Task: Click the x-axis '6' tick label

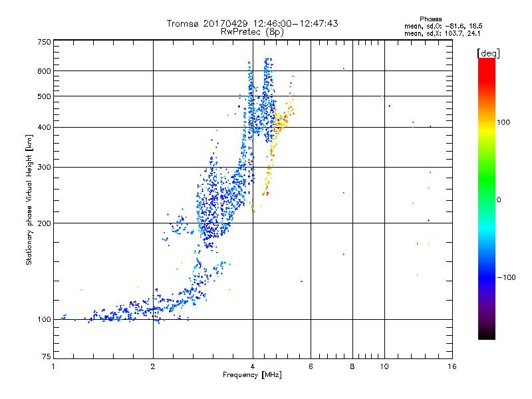Action: coord(311,366)
